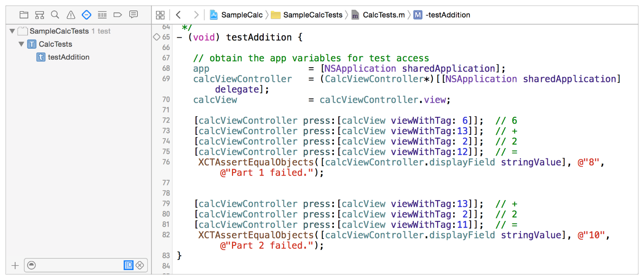This screenshot has height=280, width=644.
Task: Open the Project navigator folder icon
Action: coord(24,15)
